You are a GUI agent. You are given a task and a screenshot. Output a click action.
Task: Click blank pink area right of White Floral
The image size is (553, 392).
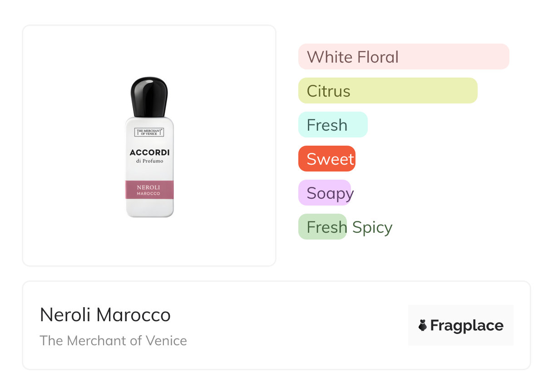point(454,57)
